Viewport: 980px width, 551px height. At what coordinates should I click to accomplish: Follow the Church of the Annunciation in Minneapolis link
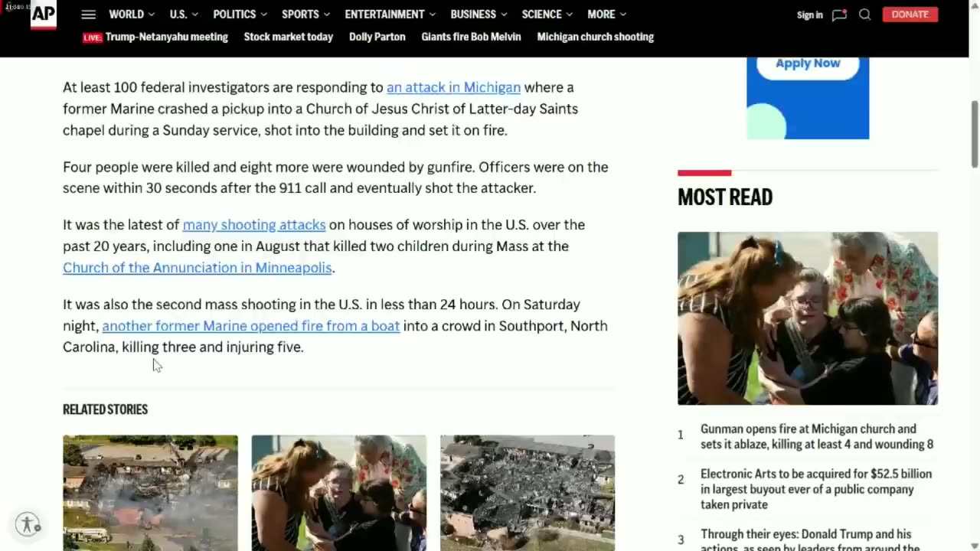point(198,267)
